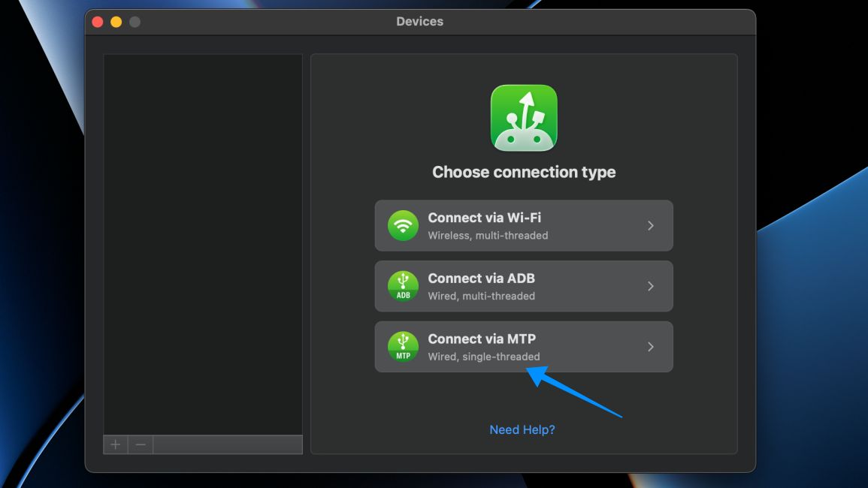868x488 pixels.
Task: Open the Need Help? link
Action: (522, 429)
